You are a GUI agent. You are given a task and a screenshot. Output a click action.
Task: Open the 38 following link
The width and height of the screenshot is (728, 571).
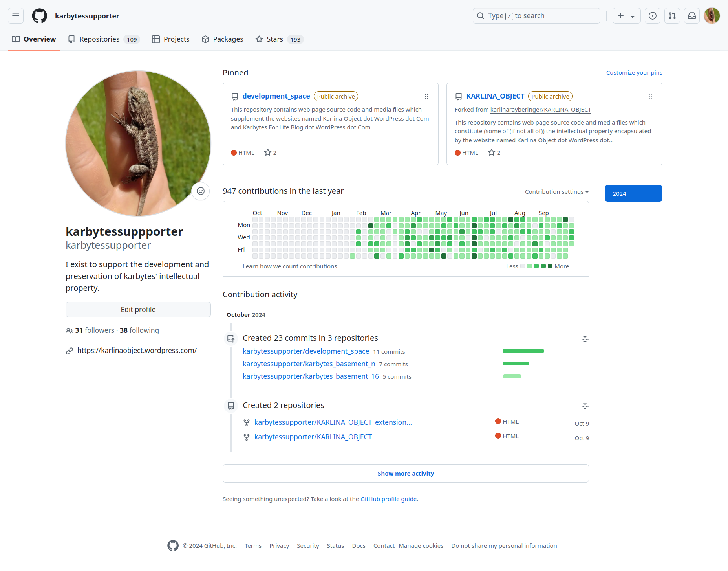(x=139, y=330)
